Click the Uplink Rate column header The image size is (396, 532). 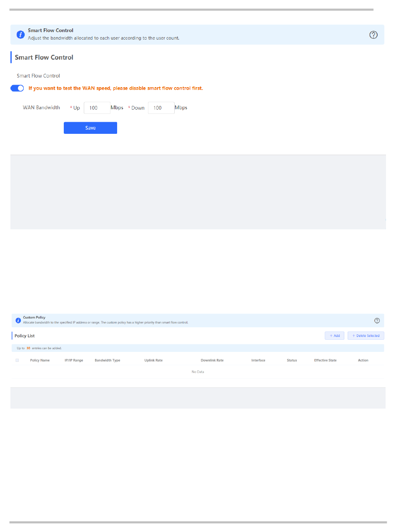[153, 360]
